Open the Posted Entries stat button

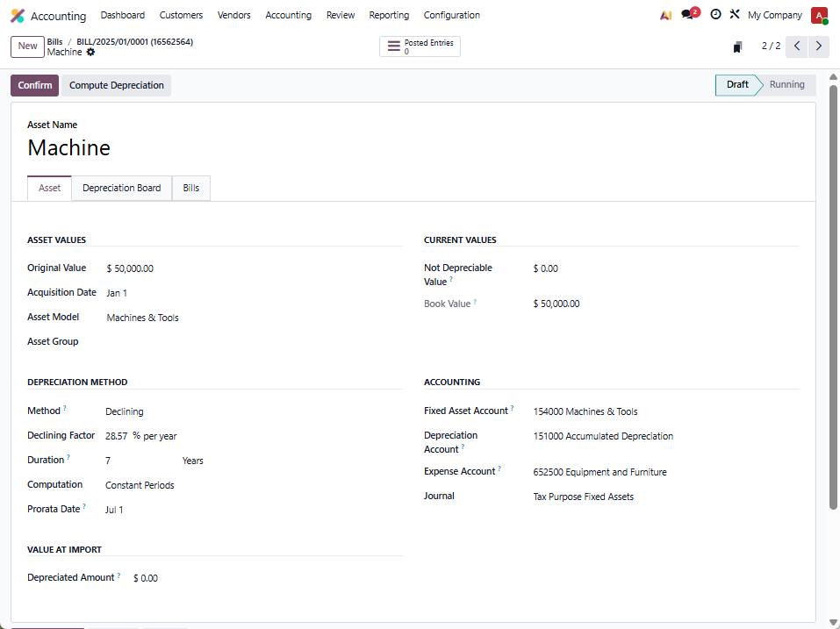tap(420, 46)
